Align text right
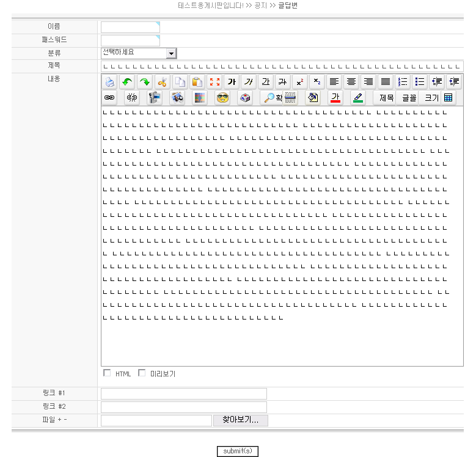The width and height of the screenshot is (476, 457). pyautogui.click(x=368, y=82)
